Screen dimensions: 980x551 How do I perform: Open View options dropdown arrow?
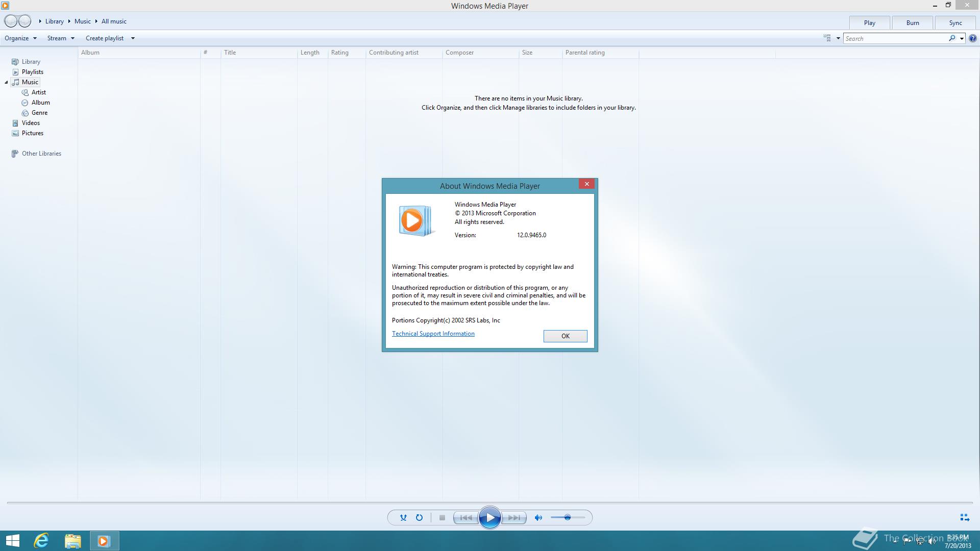[x=838, y=38]
